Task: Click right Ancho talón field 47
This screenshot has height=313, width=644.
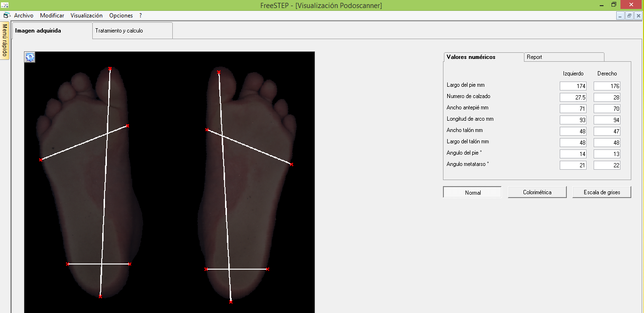Action: (x=607, y=132)
